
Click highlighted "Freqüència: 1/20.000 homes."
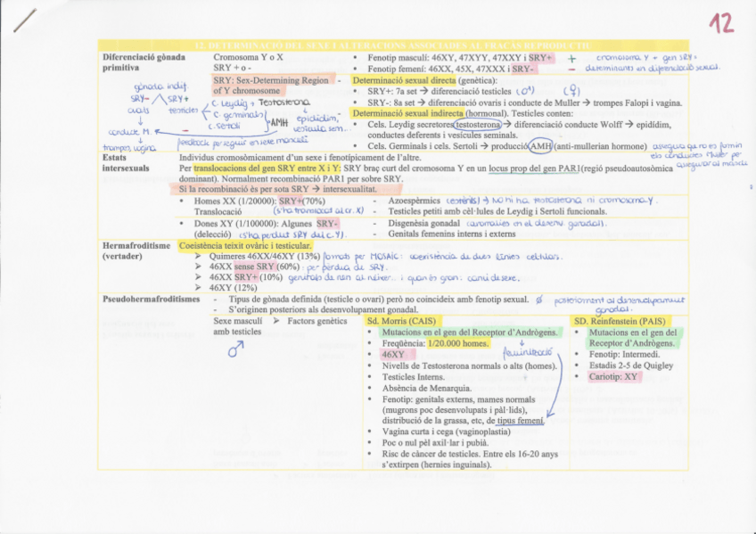click(436, 343)
